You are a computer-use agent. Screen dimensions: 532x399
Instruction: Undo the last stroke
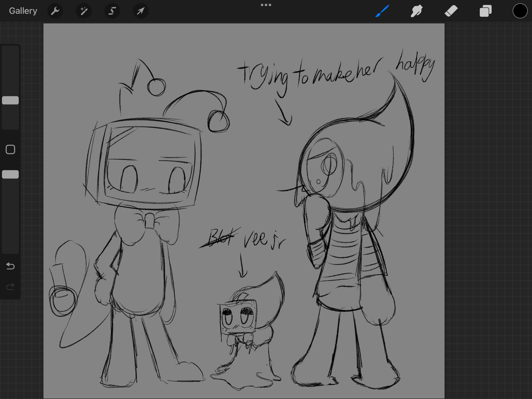(10, 266)
